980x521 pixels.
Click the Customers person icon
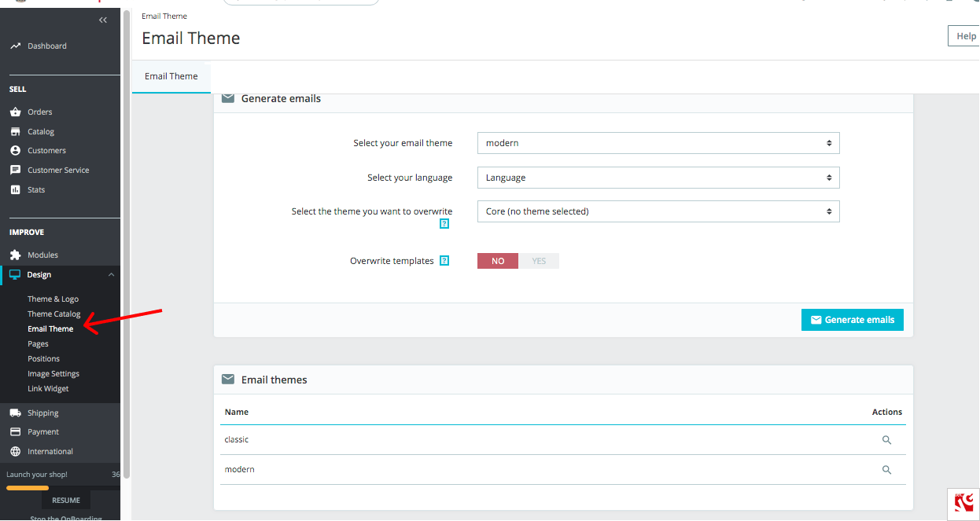15,151
